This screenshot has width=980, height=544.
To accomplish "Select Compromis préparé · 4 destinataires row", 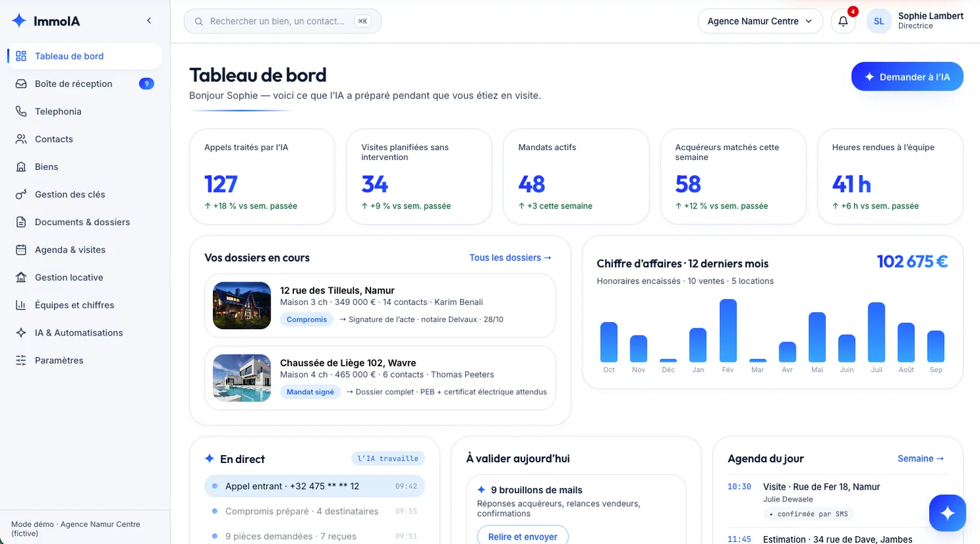I will (314, 511).
